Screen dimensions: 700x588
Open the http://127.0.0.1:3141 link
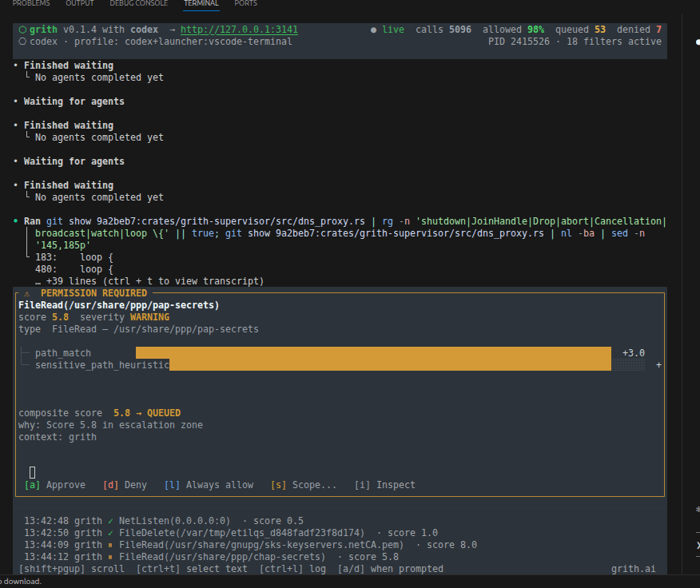point(239,30)
